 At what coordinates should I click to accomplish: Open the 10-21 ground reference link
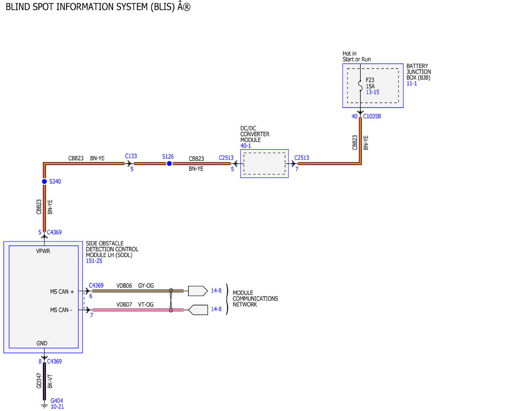point(57,406)
